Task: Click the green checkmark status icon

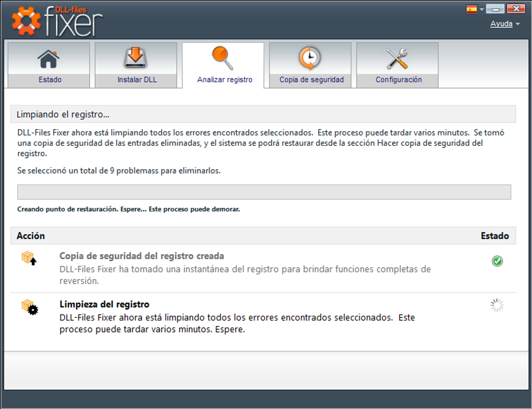Action: pyautogui.click(x=497, y=261)
